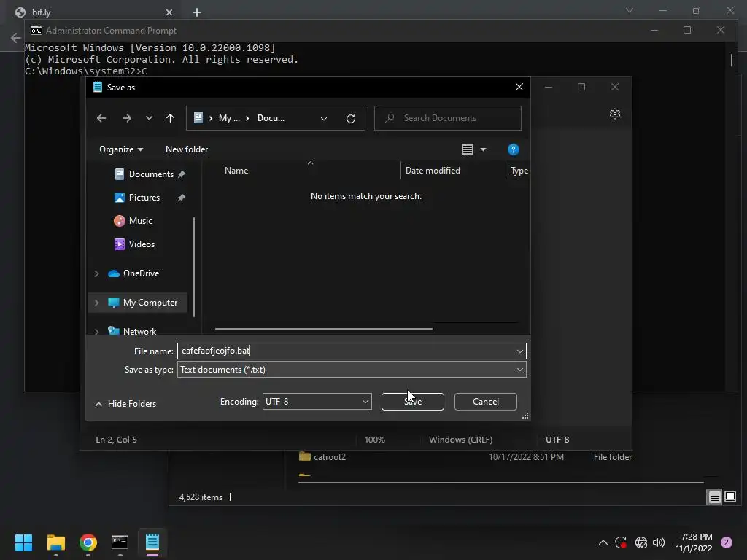
Task: Click the Cancel button
Action: pos(485,402)
